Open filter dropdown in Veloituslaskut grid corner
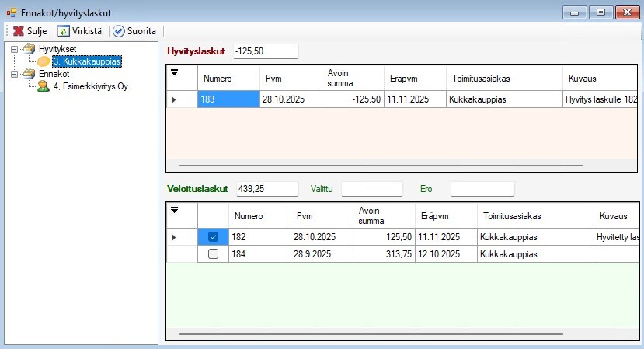The width and height of the screenshot is (644, 349). 174,210
